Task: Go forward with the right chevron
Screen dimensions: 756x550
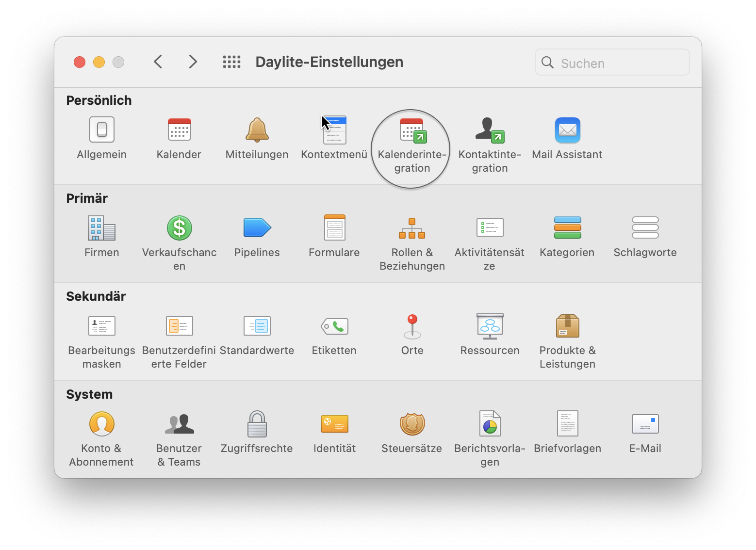Action: pos(193,62)
